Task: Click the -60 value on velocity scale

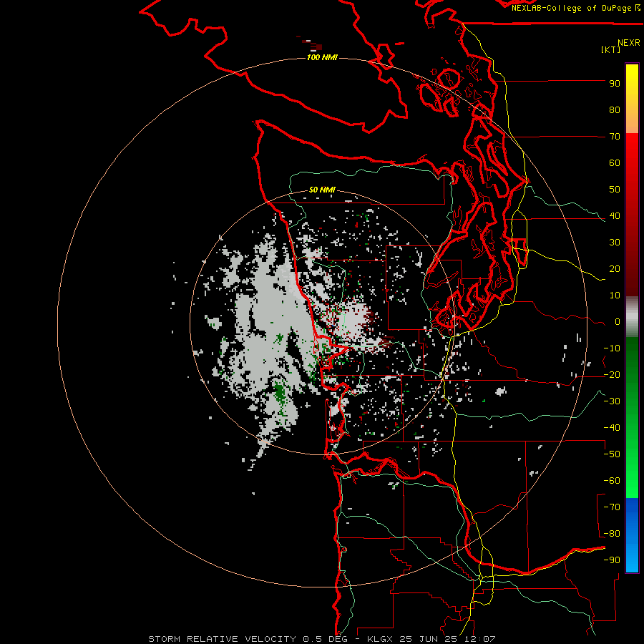Action: (x=612, y=481)
